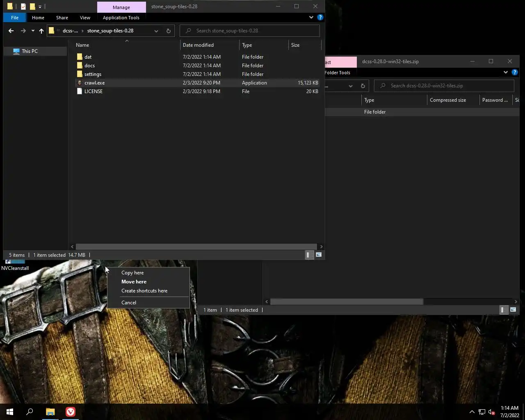
Task: Click the scroll right arrow in front window
Action: pyautogui.click(x=321, y=247)
